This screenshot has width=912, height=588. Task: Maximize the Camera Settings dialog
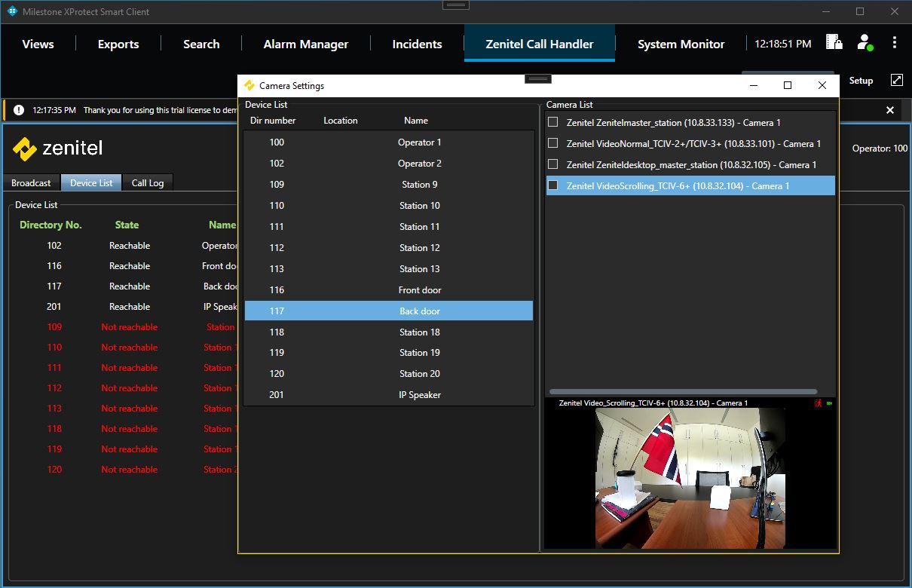tap(788, 85)
